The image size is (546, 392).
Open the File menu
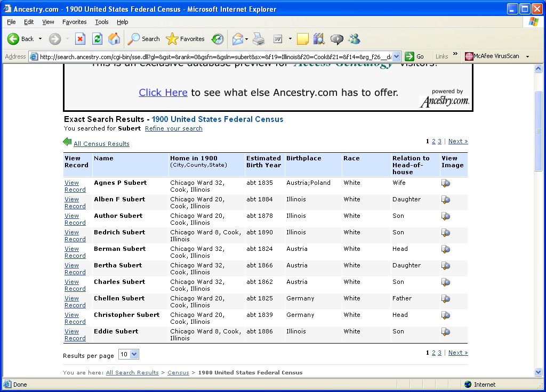pyautogui.click(x=11, y=22)
